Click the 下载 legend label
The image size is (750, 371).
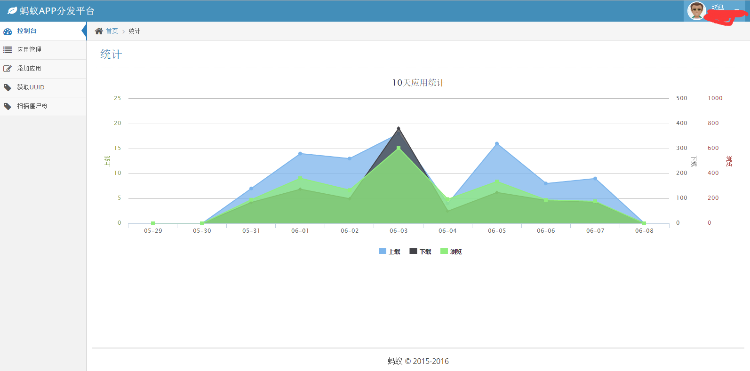(x=425, y=251)
